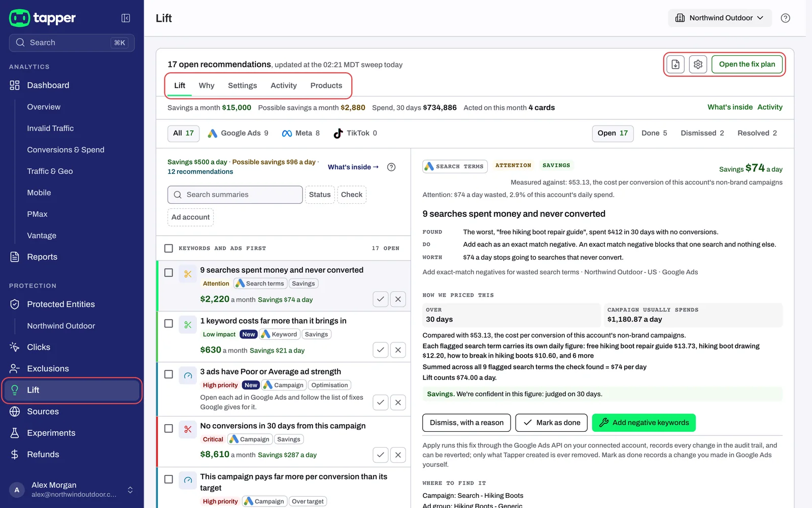This screenshot has height=508, width=812.
Task: Tick the 'Keywords and ads first' select-all checkbox
Action: pyautogui.click(x=168, y=248)
